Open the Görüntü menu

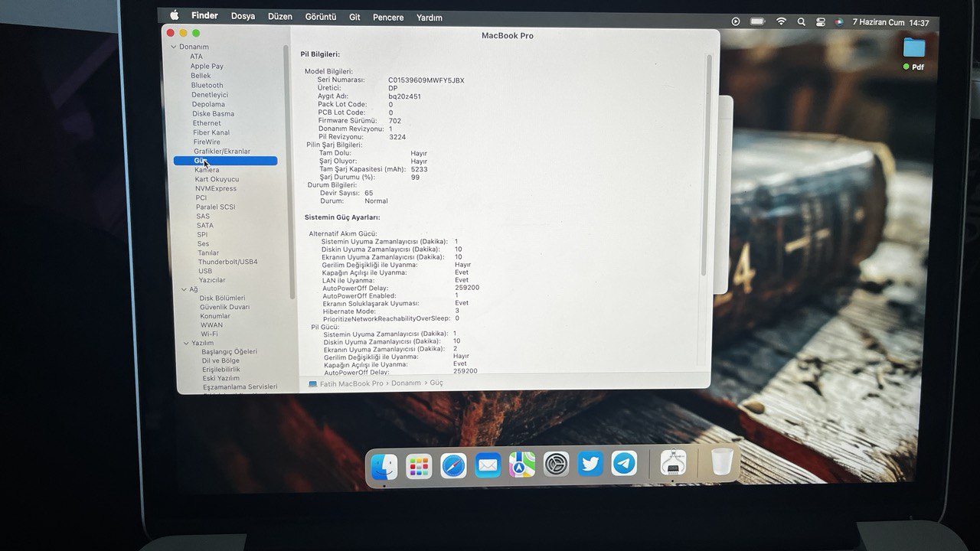click(321, 17)
